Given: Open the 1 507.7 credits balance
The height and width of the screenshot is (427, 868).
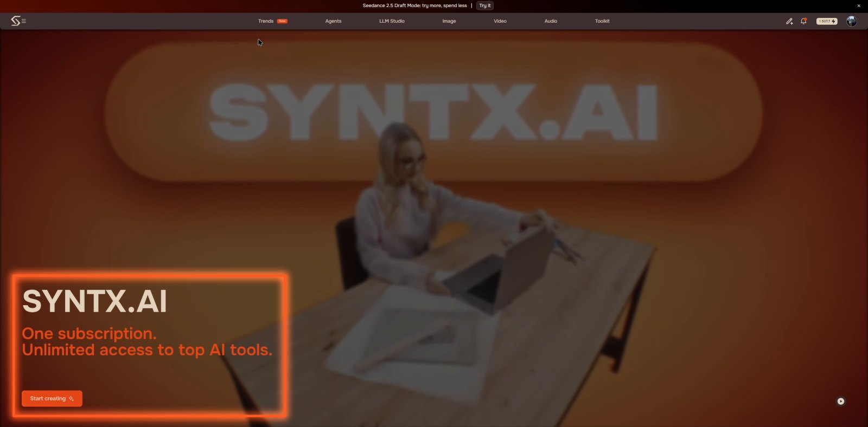Looking at the screenshot, I should 827,21.
